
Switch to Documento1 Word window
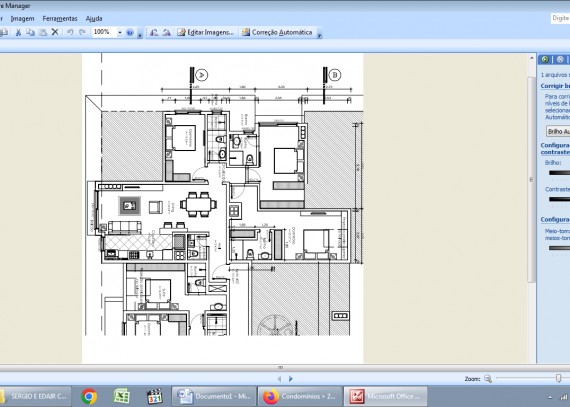214,396
